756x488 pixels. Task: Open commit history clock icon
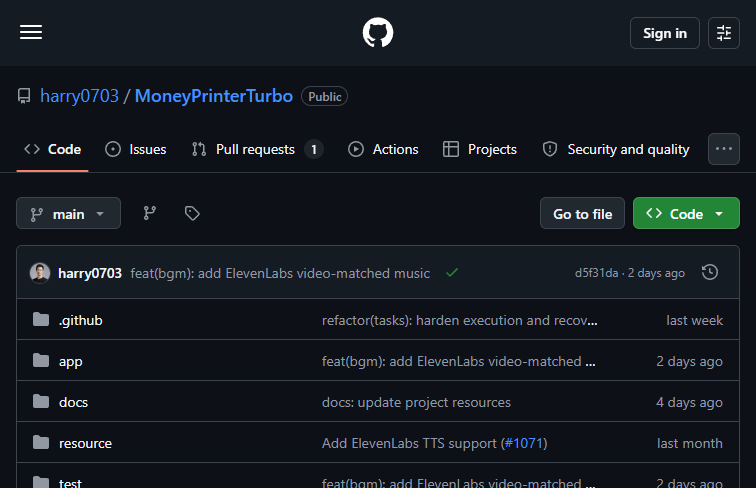pyautogui.click(x=710, y=272)
